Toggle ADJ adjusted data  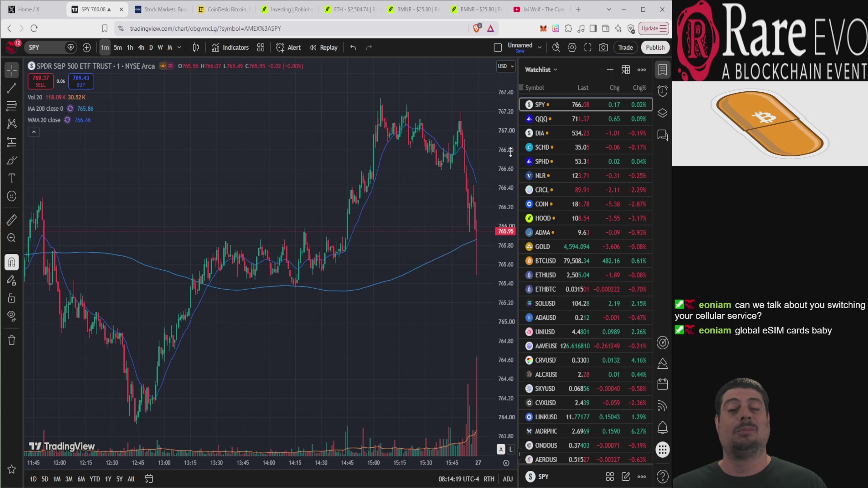pyautogui.click(x=508, y=479)
